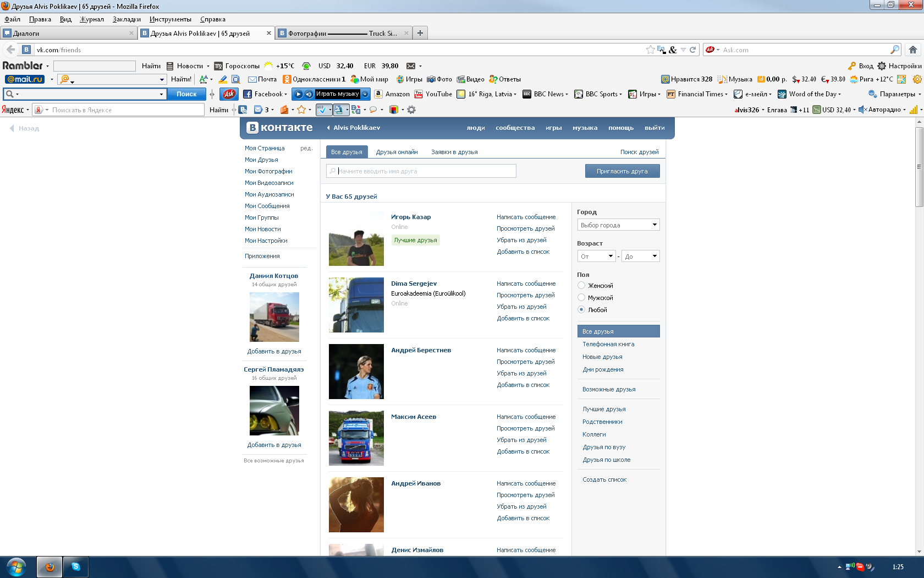The height and width of the screenshot is (578, 924).
Task: Open Мои Сообщения in left menu
Action: point(267,206)
